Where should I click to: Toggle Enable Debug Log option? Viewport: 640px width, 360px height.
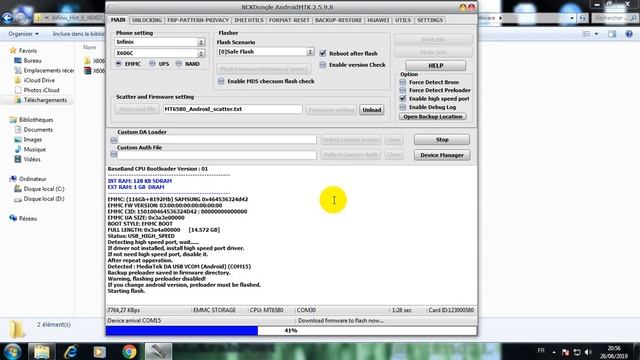403,107
